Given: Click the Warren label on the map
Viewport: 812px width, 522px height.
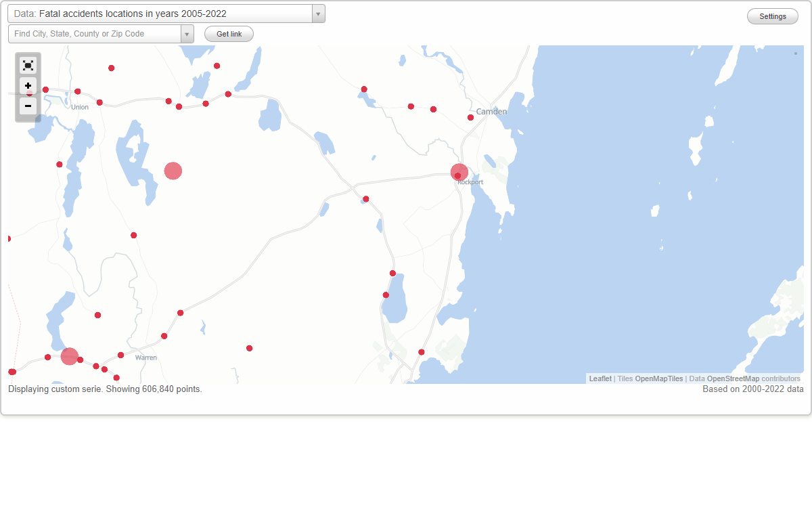Looking at the screenshot, I should pyautogui.click(x=145, y=357).
